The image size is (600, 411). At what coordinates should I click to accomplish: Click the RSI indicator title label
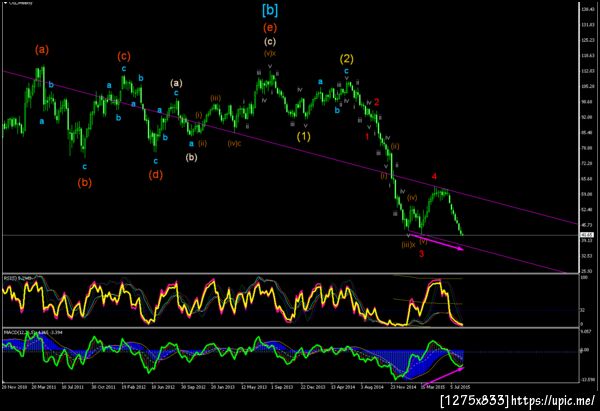pos(18,279)
